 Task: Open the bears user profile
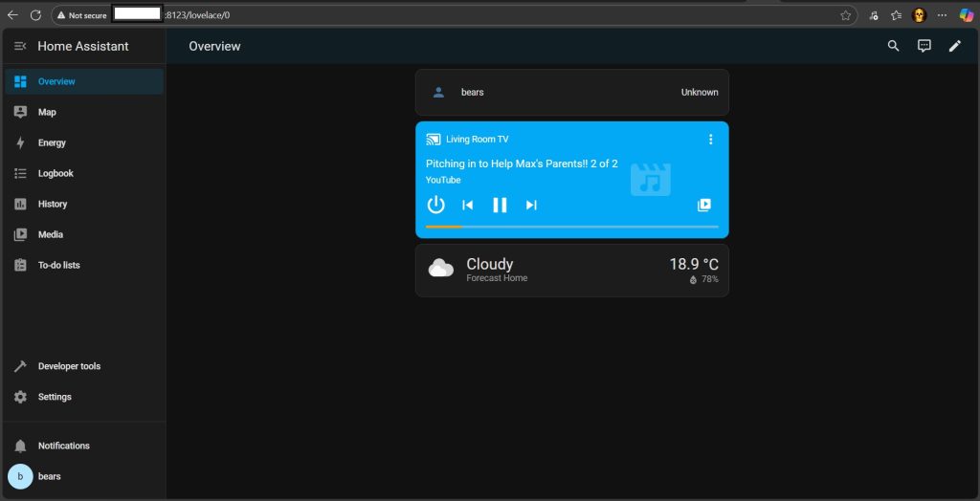[84, 476]
